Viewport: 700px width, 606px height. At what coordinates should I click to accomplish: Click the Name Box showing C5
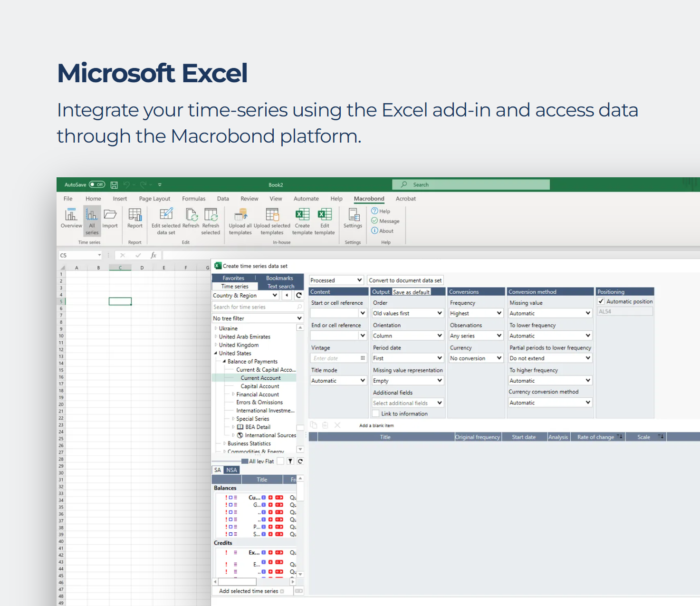(x=80, y=255)
